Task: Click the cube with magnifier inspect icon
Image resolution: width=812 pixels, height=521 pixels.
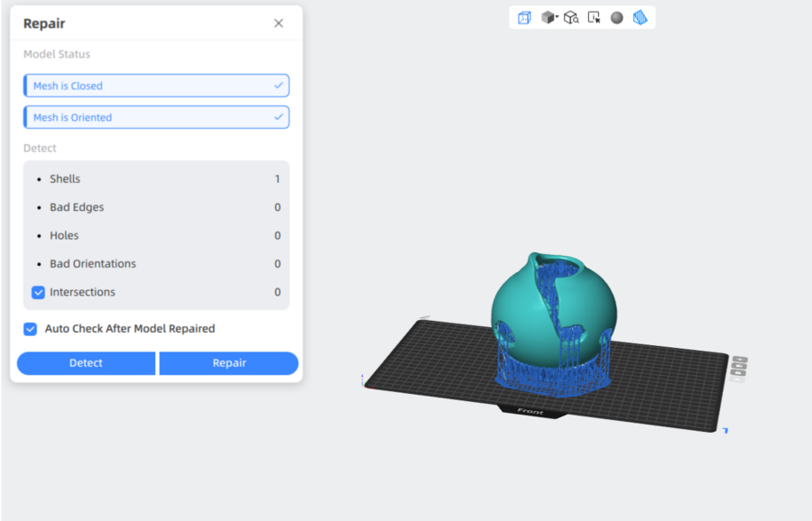Action: (x=571, y=18)
